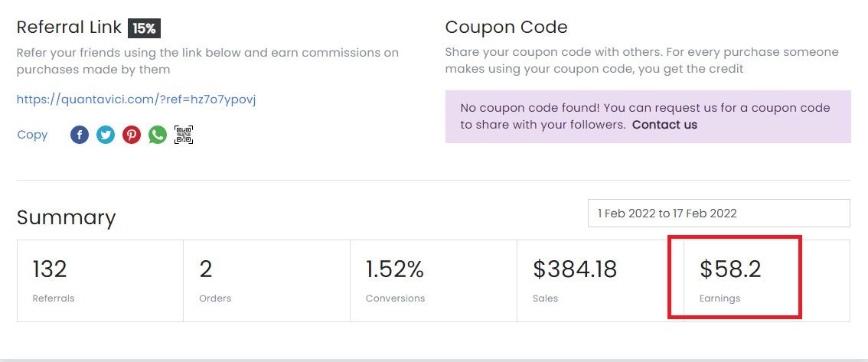Click the 15% commission badge

coord(144,28)
